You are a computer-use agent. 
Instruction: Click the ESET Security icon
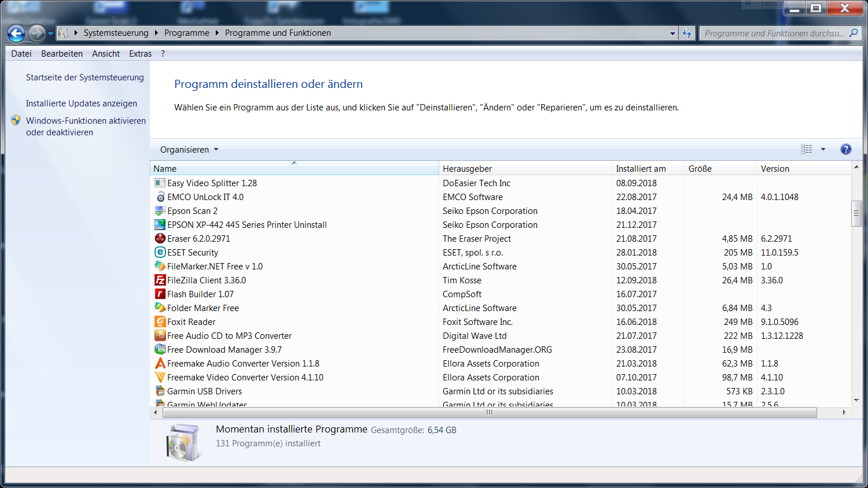tap(160, 252)
